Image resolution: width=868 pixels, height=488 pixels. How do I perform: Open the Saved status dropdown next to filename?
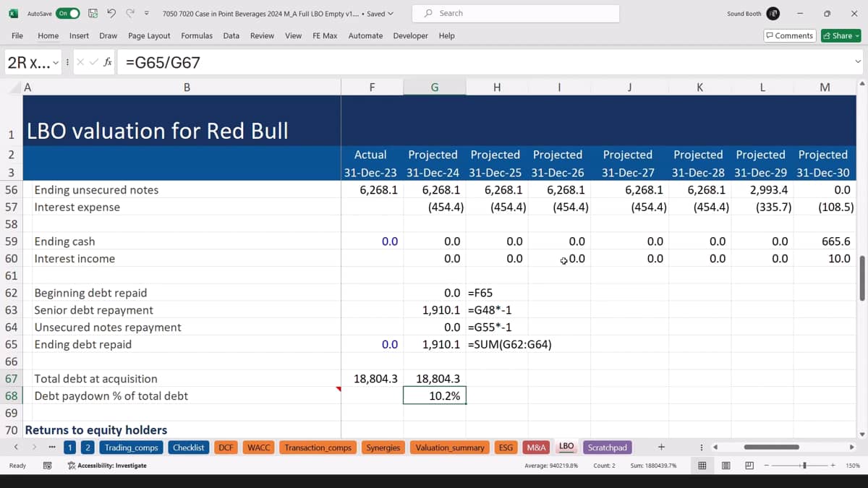(380, 13)
